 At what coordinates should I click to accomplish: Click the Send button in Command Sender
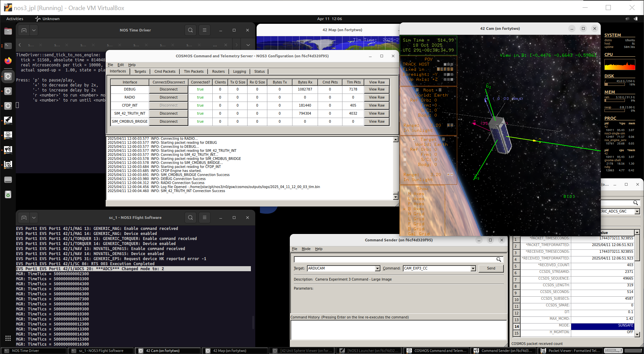click(491, 269)
